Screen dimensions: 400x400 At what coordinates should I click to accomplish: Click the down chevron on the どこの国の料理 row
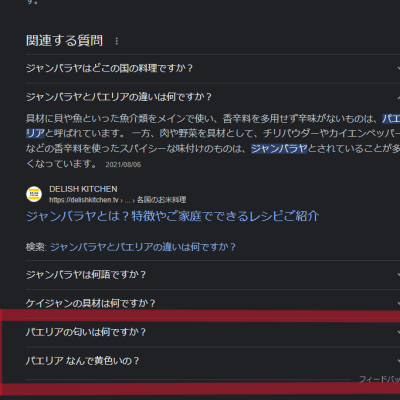pos(398,68)
